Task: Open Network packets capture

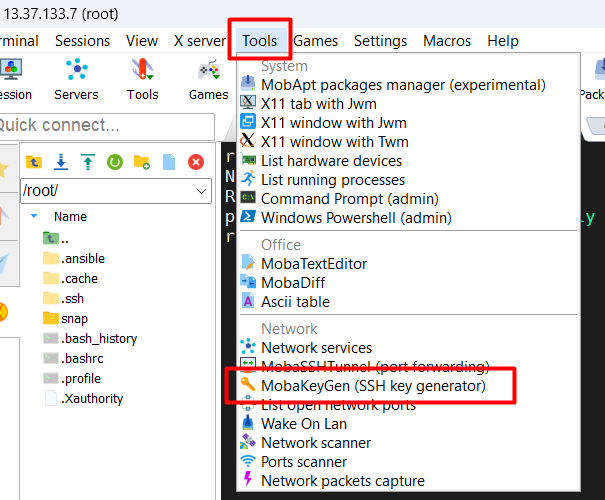Action: (409, 481)
